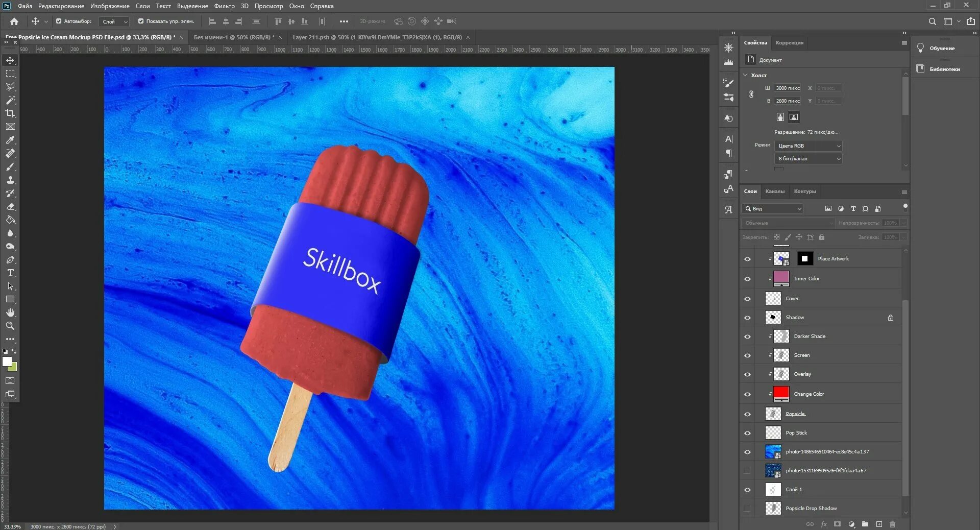Select the Zoom tool

pos(10,326)
